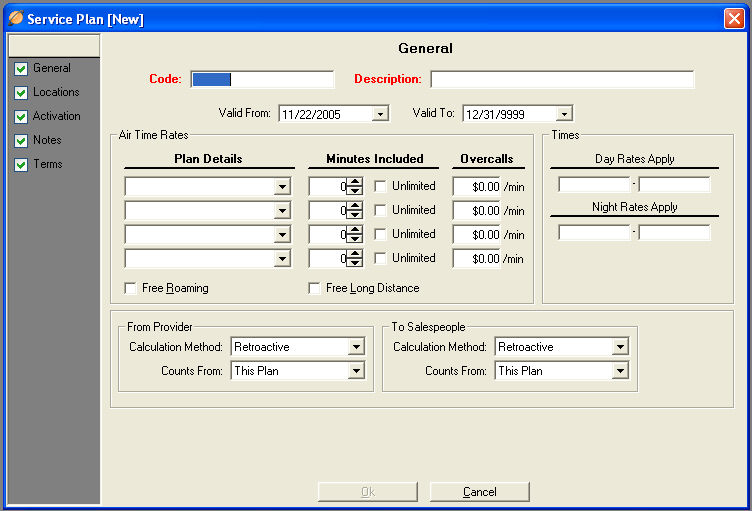
Task: Click into the Description text field
Action: 562,80
